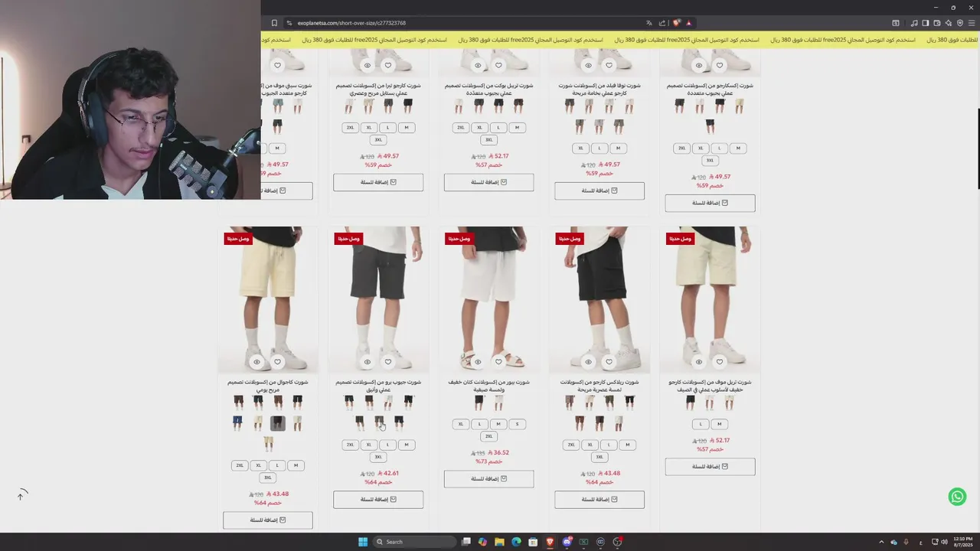980x551 pixels.
Task: Add the Nova Field shorts (نوفا فيلد) to the wishlist
Action: [x=609, y=65]
